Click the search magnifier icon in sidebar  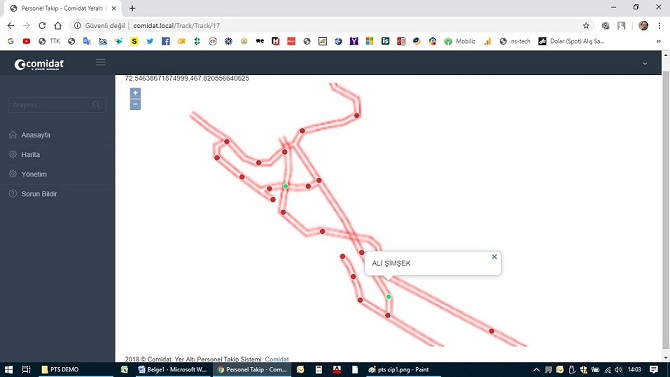click(96, 105)
